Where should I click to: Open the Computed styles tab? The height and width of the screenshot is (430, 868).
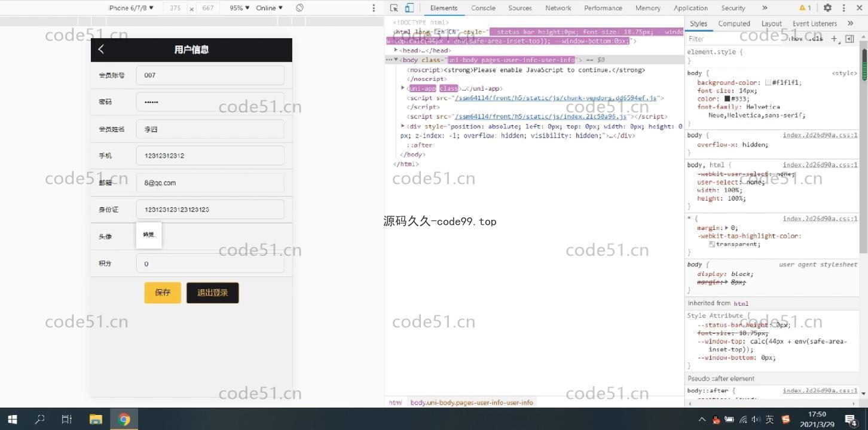(x=734, y=23)
